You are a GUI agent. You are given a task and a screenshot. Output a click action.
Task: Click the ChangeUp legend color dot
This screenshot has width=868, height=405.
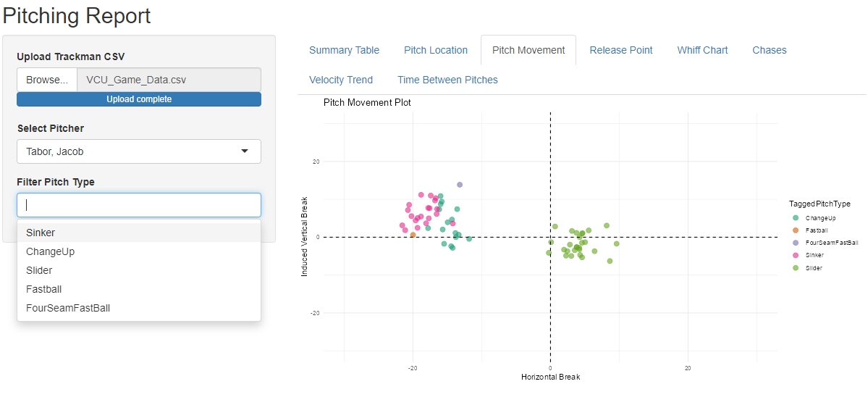(x=796, y=218)
